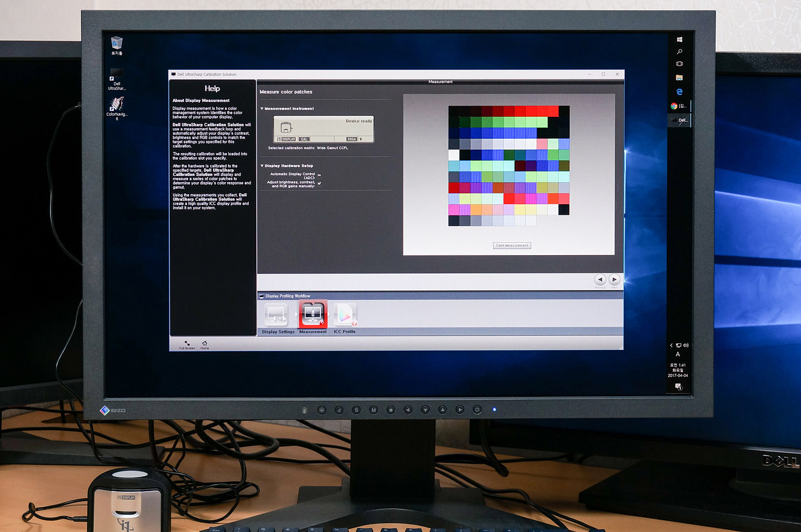Open the Windows Start menu
This screenshot has width=801, height=532.
679,40
